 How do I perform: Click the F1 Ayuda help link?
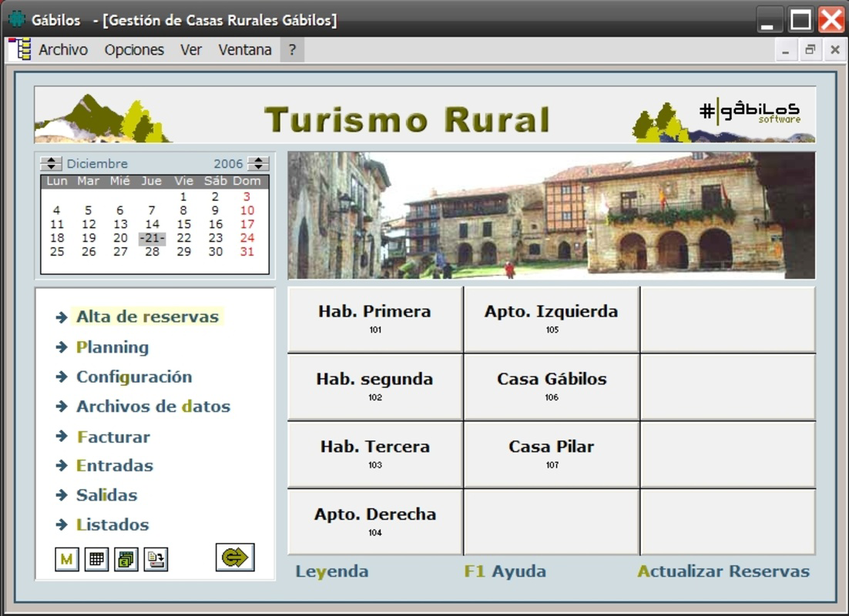tap(505, 571)
